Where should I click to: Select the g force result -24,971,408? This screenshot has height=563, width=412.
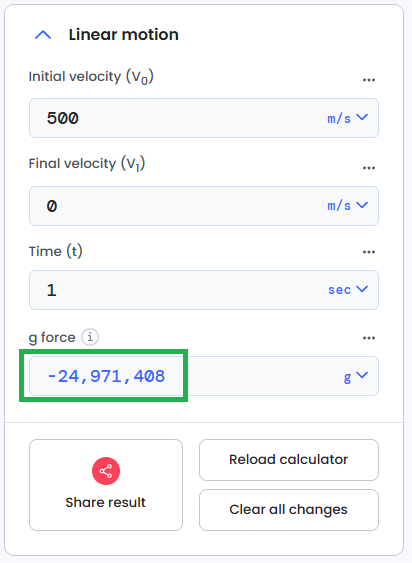[106, 376]
